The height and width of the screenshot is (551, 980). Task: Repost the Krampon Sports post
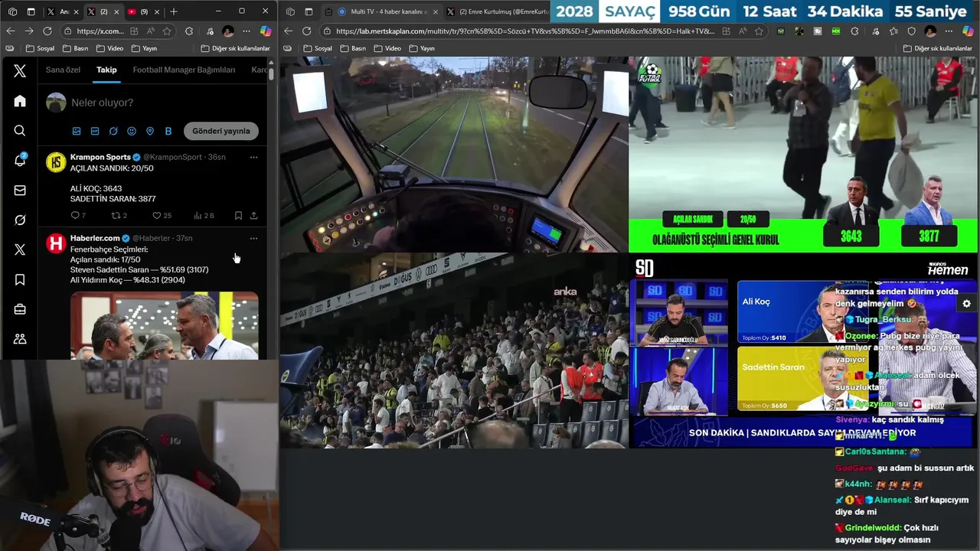coord(119,216)
